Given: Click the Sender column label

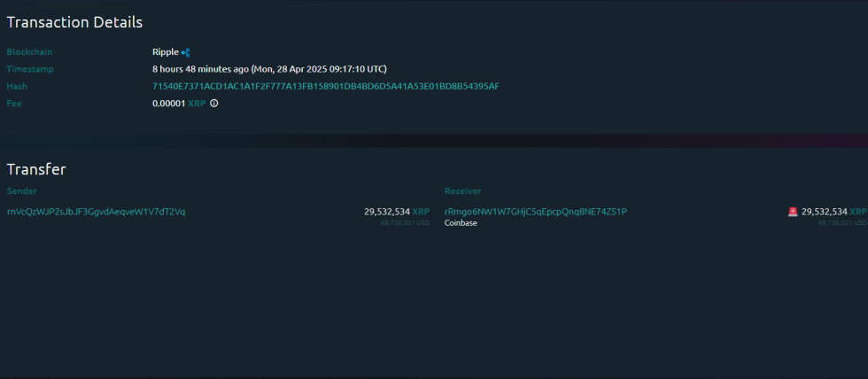Looking at the screenshot, I should pos(22,191).
